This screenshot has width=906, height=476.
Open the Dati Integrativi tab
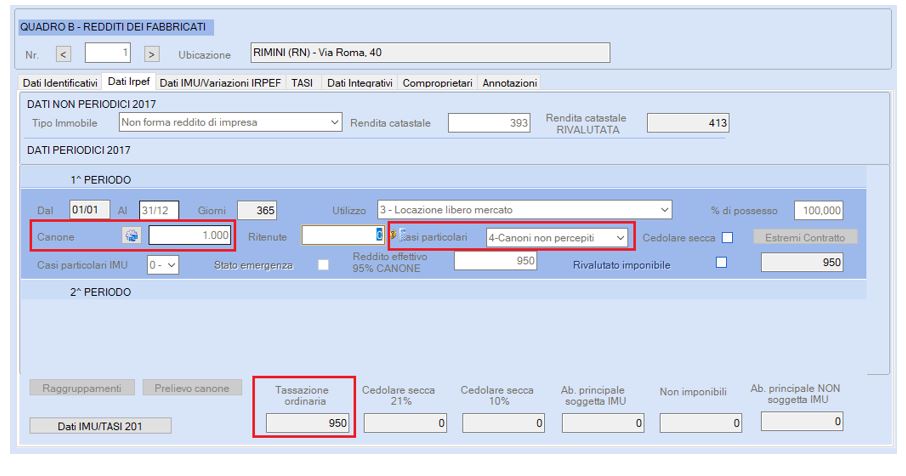(x=359, y=83)
